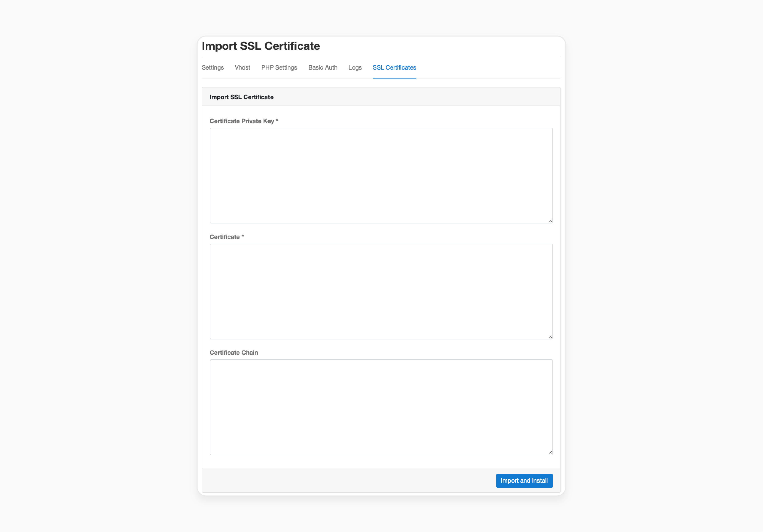
Task: Click the Certificate textarea resize handle
Action: click(550, 337)
